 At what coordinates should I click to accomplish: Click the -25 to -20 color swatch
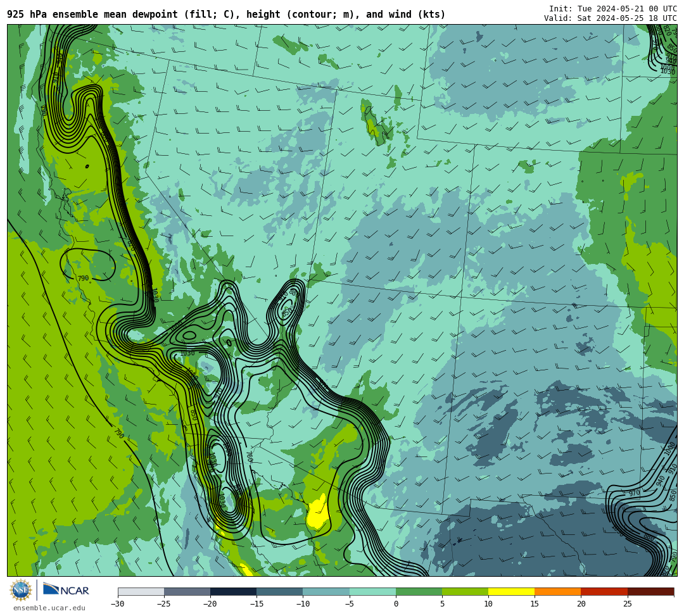(187, 591)
